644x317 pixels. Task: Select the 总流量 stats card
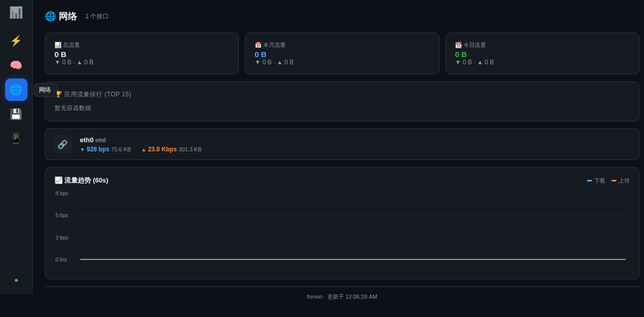142,54
